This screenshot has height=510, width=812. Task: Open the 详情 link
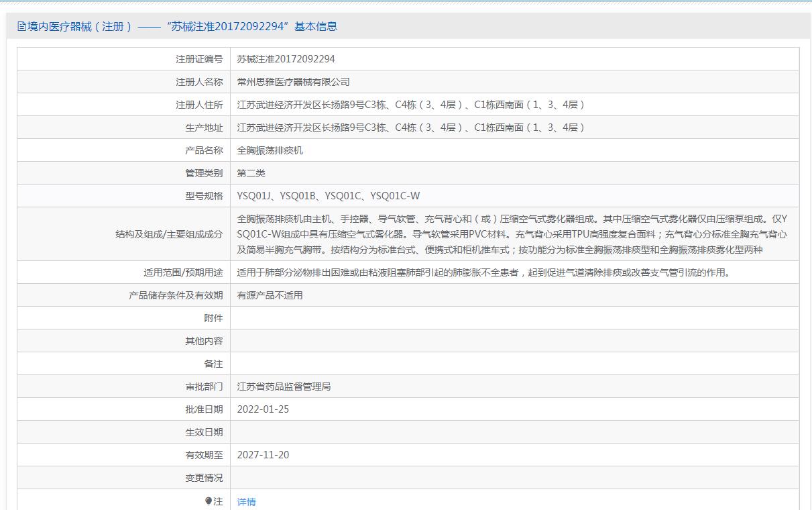[246, 501]
